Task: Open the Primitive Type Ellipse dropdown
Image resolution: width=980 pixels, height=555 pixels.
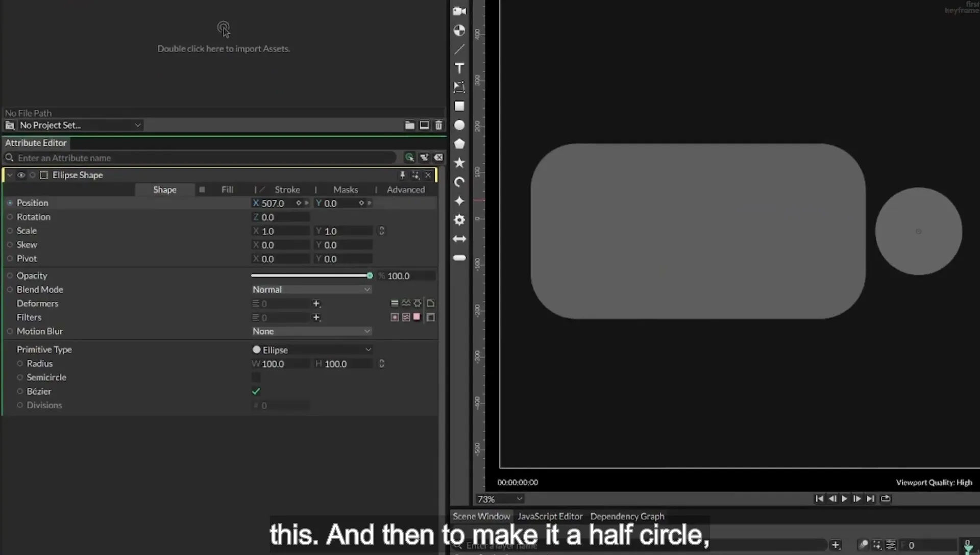Action: pyautogui.click(x=311, y=350)
